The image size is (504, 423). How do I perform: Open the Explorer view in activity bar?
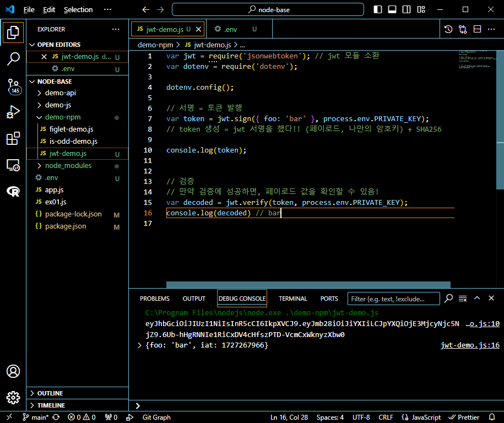13,32
